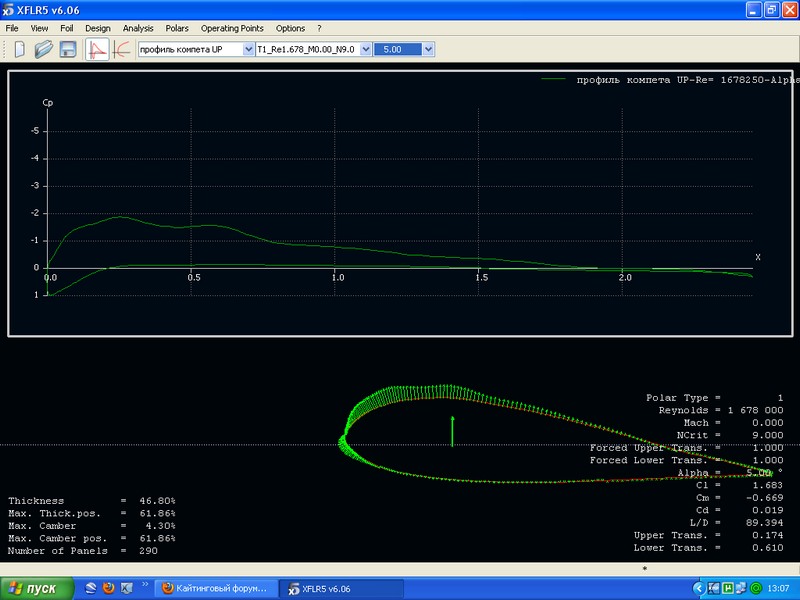Image resolution: width=800 pixels, height=600 pixels.
Task: Open the Polars menu
Action: 177,29
